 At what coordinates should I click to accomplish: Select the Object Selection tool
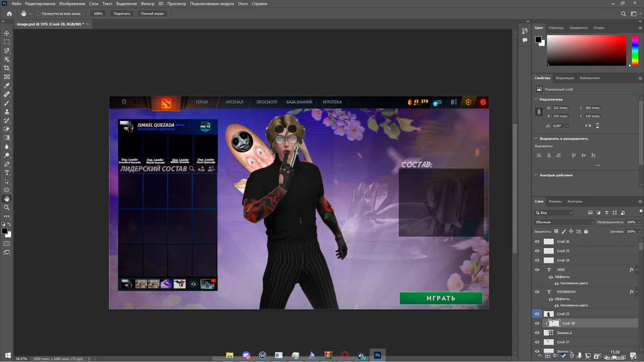pyautogui.click(x=7, y=60)
